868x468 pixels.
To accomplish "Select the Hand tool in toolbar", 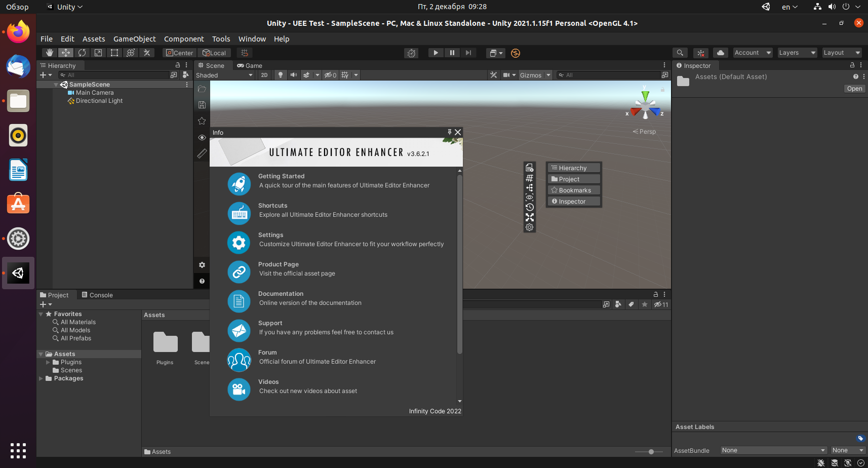I will point(49,53).
